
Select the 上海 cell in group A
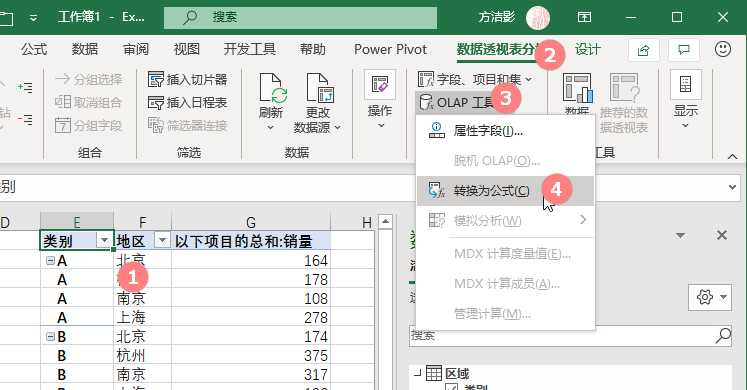point(142,318)
